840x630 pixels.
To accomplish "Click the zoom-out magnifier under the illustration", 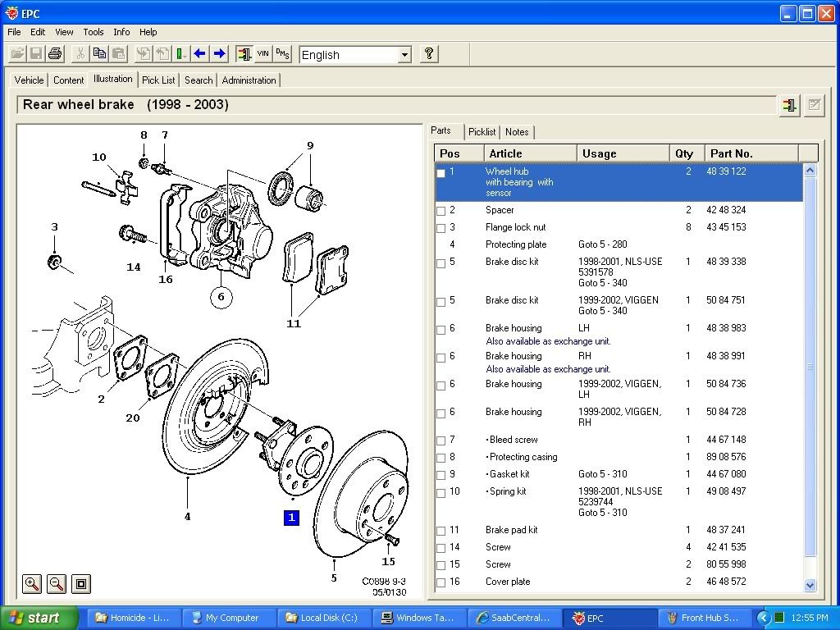I will click(x=56, y=584).
